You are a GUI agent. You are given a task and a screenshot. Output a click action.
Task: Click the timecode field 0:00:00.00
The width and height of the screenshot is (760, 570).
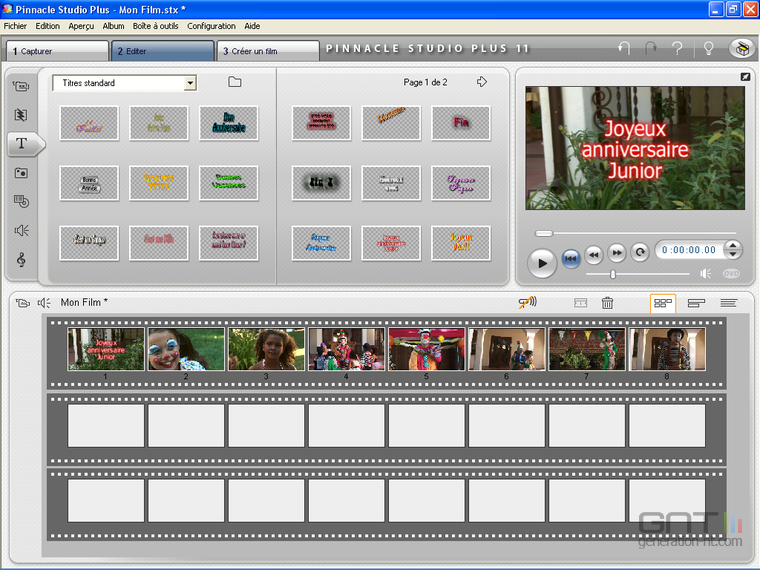(x=689, y=250)
